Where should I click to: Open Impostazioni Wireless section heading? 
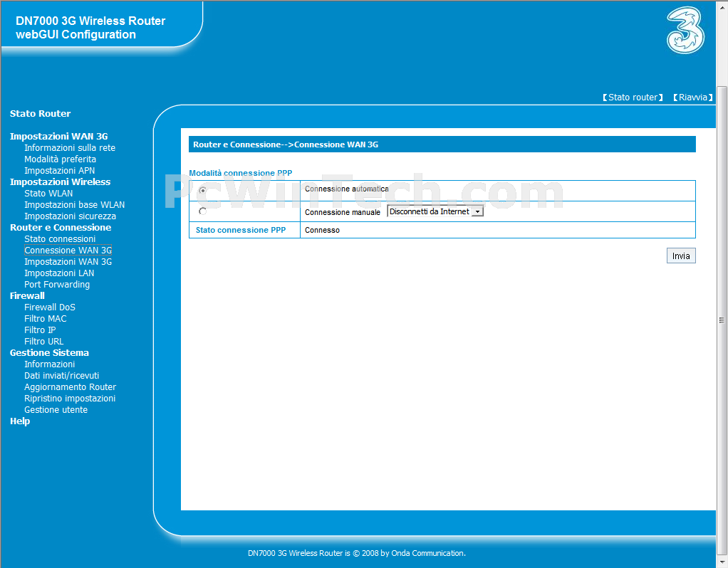(61, 182)
